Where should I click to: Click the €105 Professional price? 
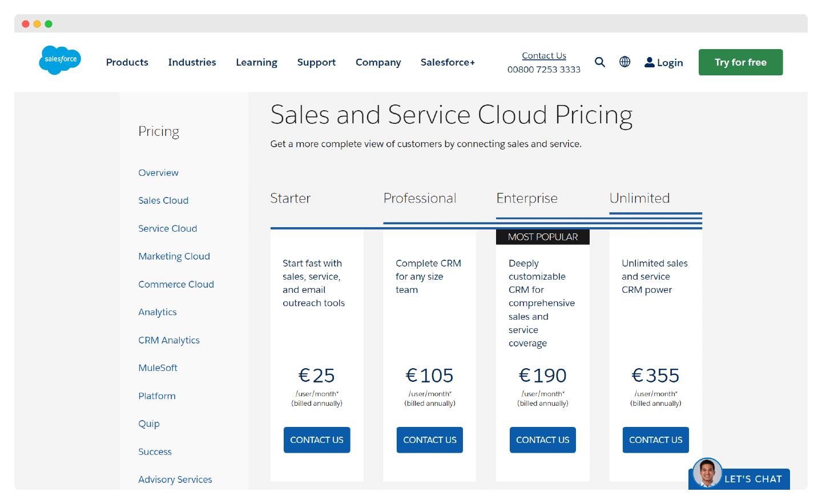tap(429, 376)
